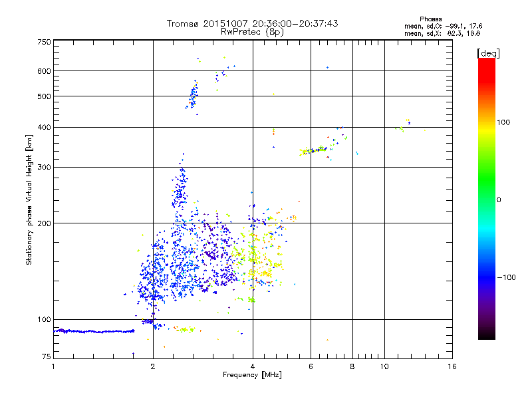This screenshot has height=399, width=532.
Task: Click the 'mean, sd,X: 82.3, 18.8' line
Action: coord(442,33)
